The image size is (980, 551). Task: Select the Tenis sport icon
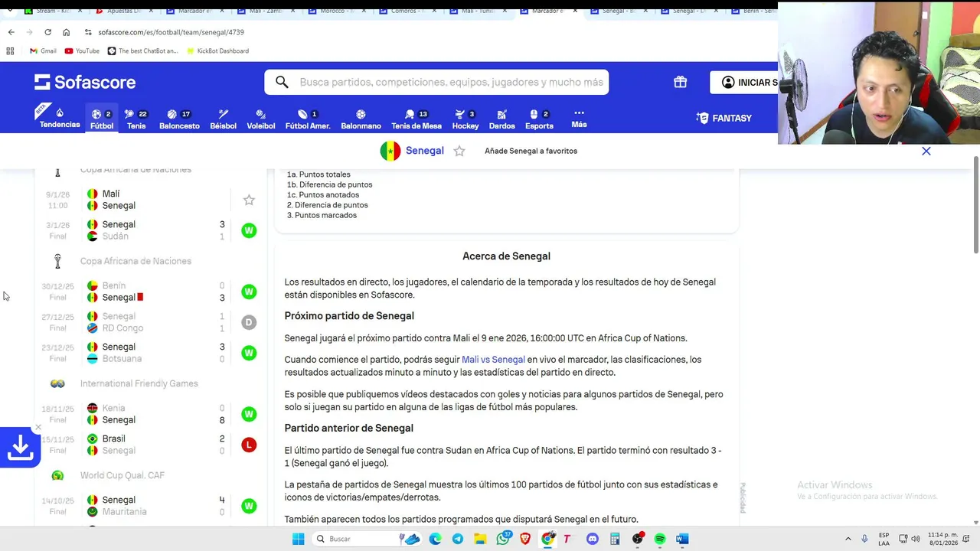[136, 119]
